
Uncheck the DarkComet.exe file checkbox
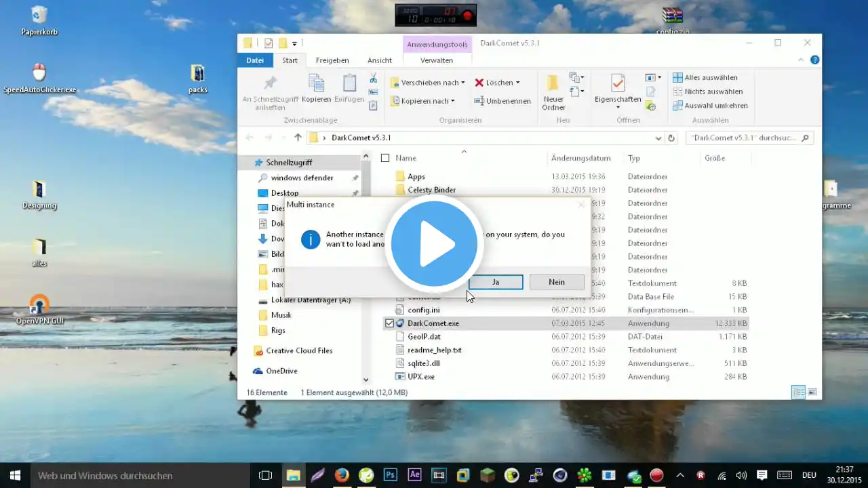coord(389,323)
